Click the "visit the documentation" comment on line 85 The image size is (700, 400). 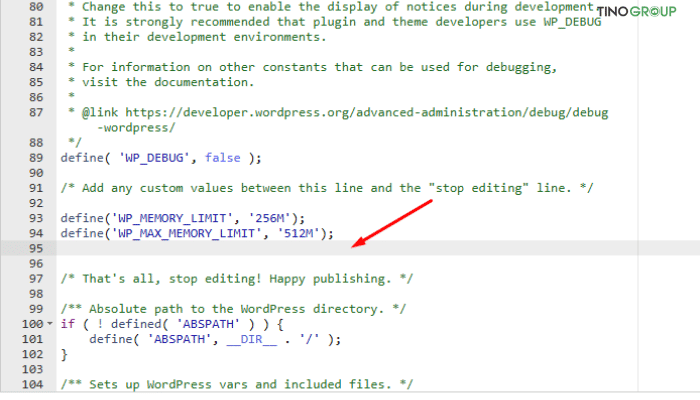(161, 83)
